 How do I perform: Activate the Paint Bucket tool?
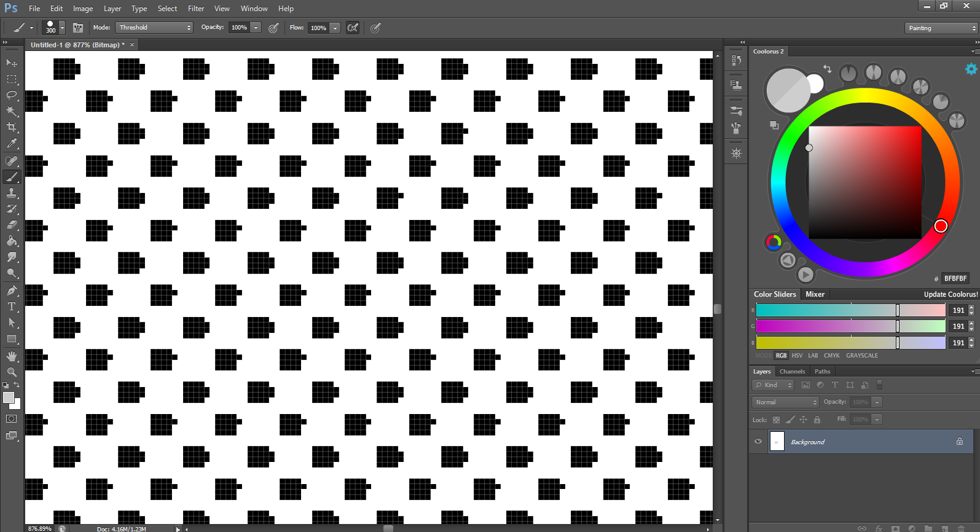(12, 241)
